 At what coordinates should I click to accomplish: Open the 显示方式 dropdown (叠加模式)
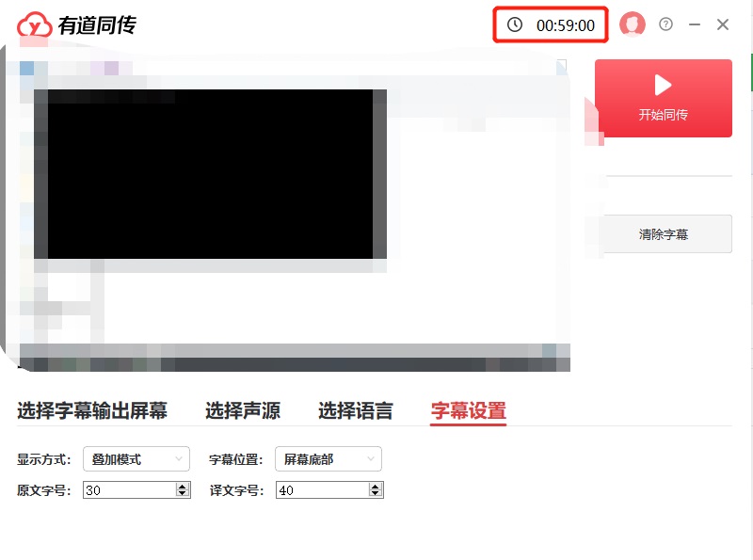pyautogui.click(x=136, y=459)
